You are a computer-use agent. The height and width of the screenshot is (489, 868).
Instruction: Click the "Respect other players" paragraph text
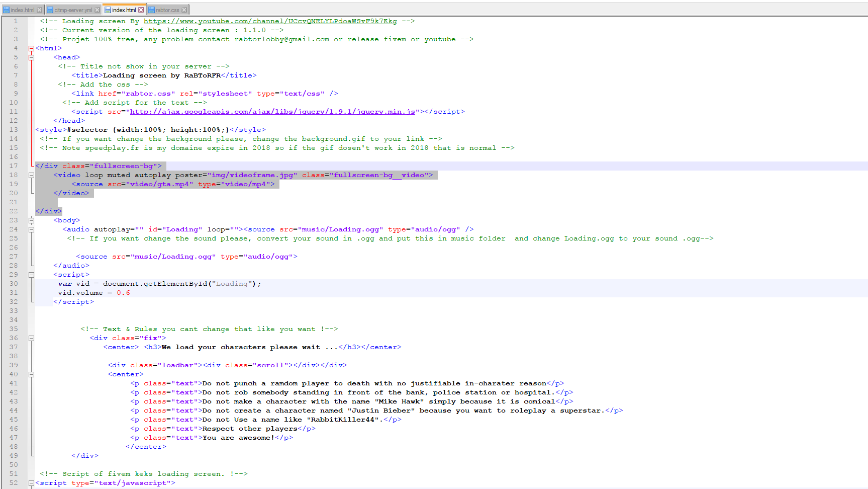250,429
